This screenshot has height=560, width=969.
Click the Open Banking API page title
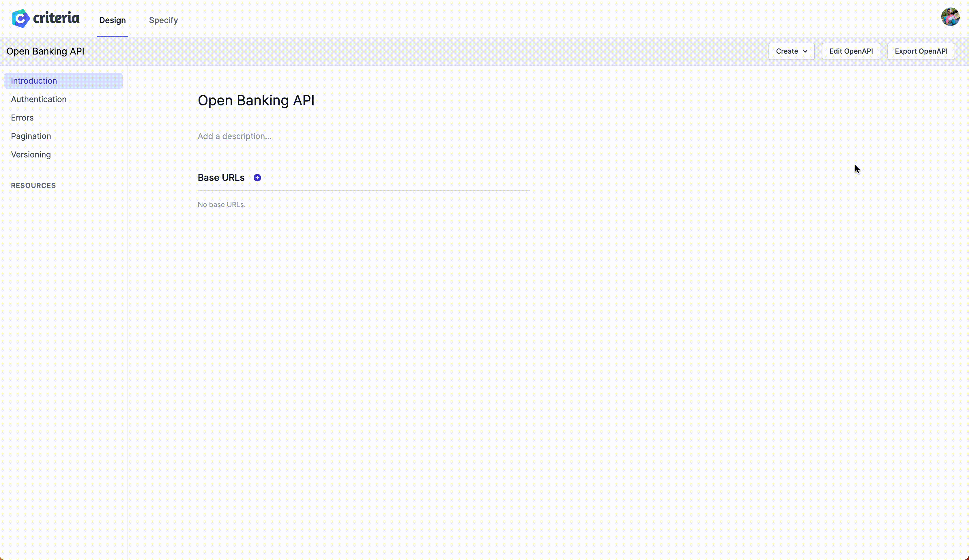pyautogui.click(x=256, y=100)
